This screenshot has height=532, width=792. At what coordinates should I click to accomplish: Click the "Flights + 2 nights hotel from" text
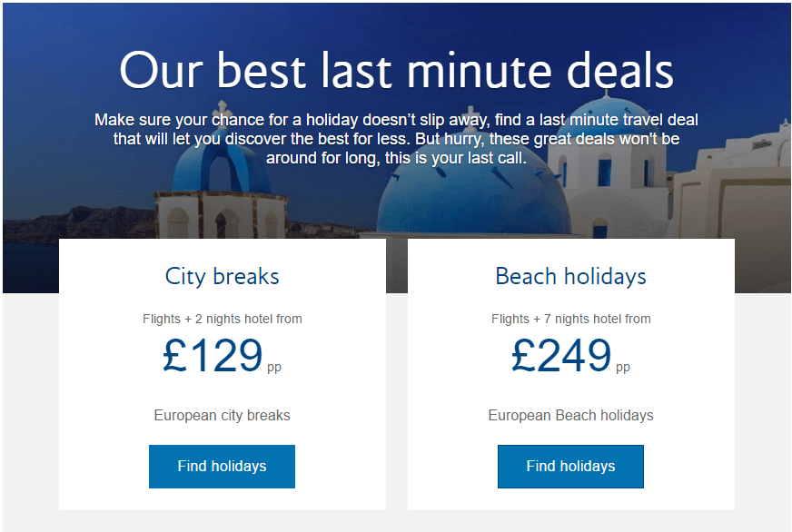tap(223, 319)
